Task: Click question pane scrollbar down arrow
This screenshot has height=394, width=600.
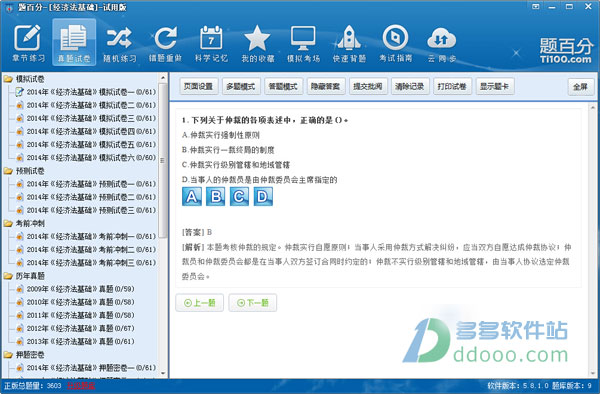Action: click(594, 373)
